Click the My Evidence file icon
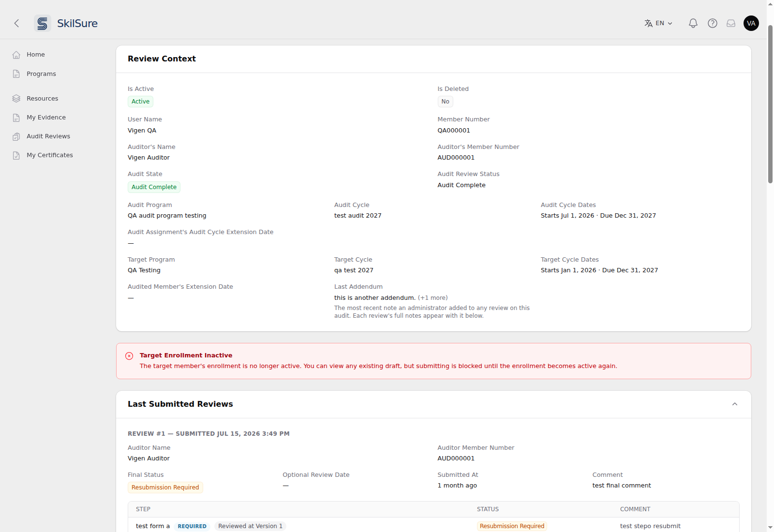774x532 pixels. (x=16, y=118)
